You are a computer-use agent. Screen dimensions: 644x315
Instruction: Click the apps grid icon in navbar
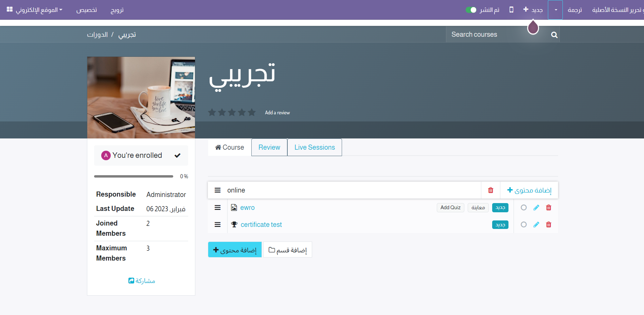10,10
